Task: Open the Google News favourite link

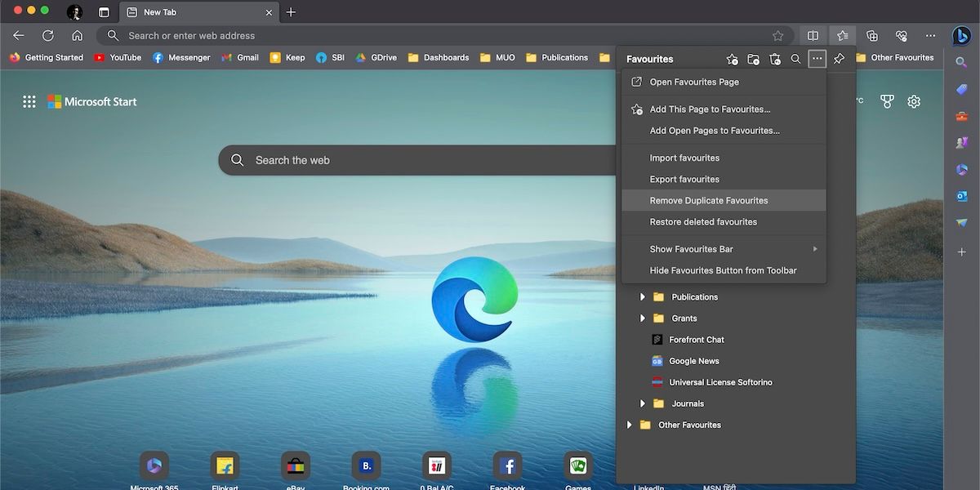Action: tap(693, 361)
